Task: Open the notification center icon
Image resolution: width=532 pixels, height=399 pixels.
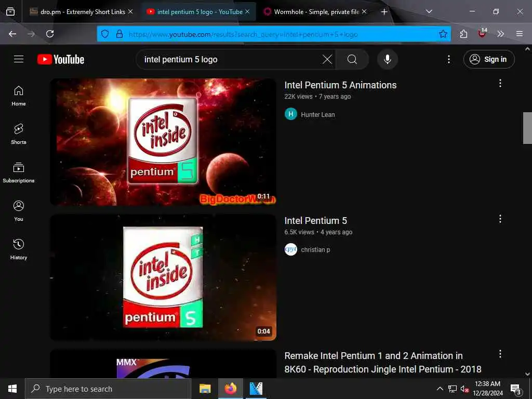Action: coord(515,389)
